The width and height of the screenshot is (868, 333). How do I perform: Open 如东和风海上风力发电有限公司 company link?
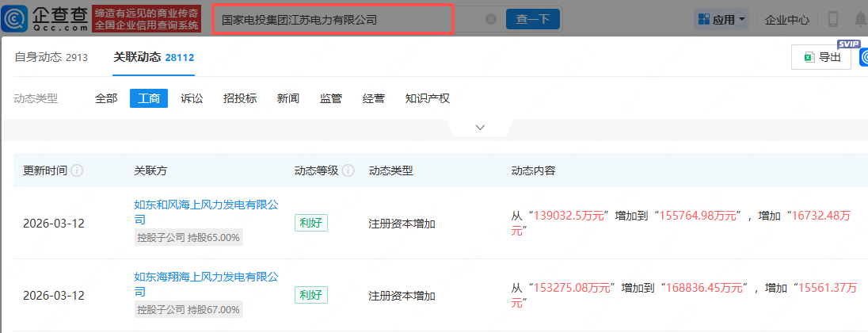(206, 205)
